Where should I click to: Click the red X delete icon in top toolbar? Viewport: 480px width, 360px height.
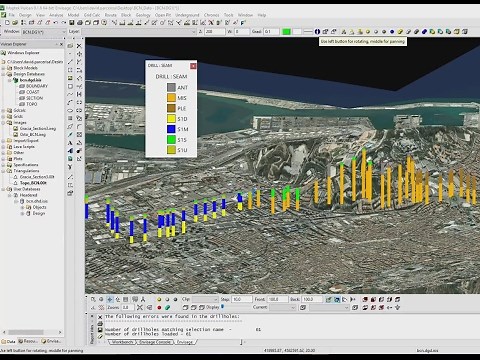coord(211,23)
